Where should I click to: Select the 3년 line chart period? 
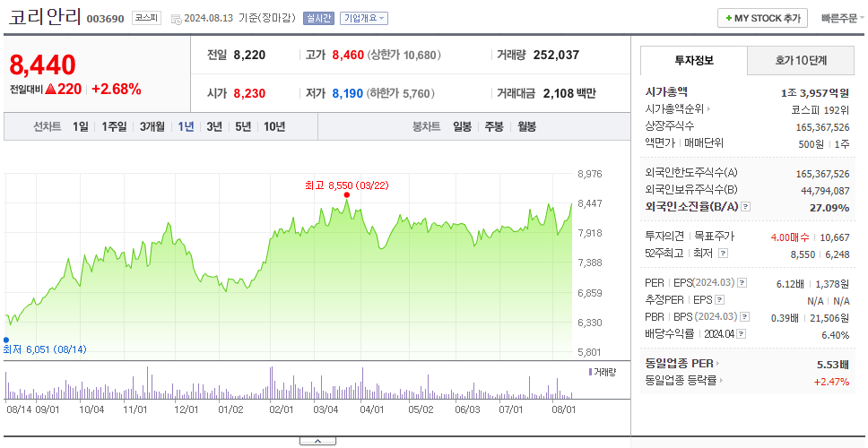(214, 126)
